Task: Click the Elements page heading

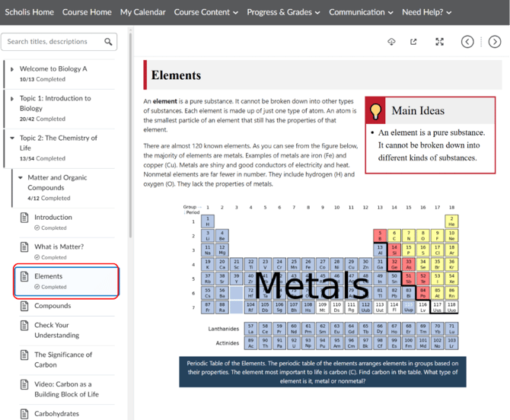Action: (176, 75)
